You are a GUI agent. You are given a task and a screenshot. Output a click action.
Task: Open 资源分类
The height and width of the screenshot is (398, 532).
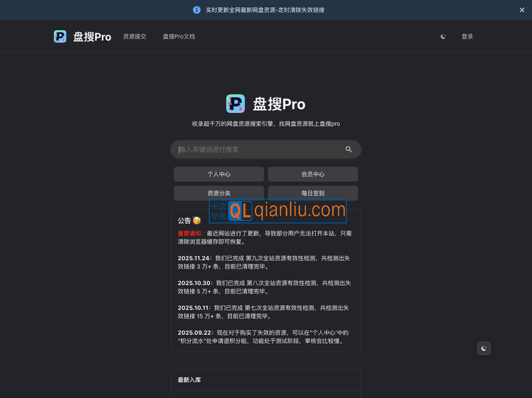[x=219, y=193]
